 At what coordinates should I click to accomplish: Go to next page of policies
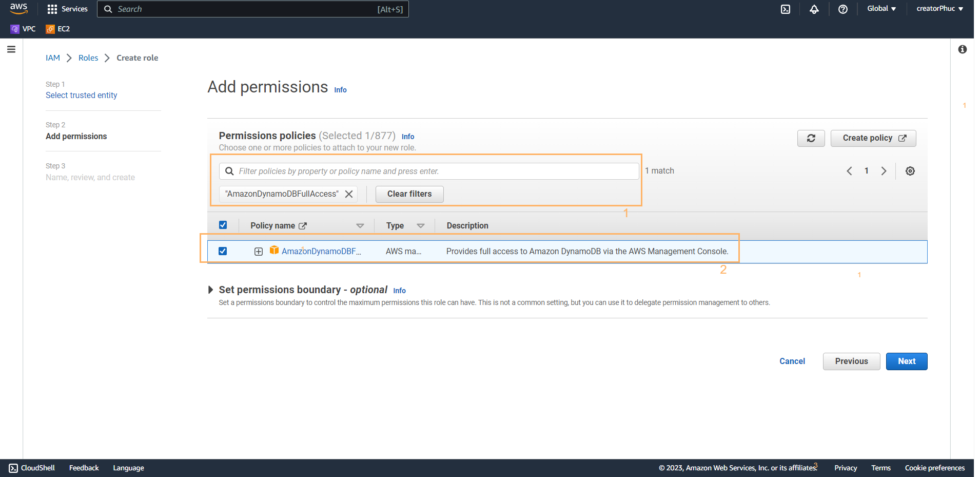(884, 171)
